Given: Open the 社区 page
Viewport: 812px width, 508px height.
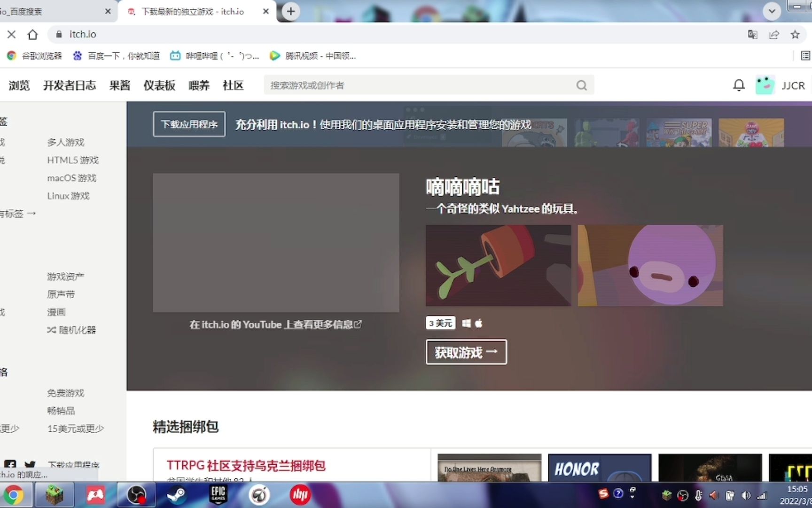Looking at the screenshot, I should click(x=233, y=86).
